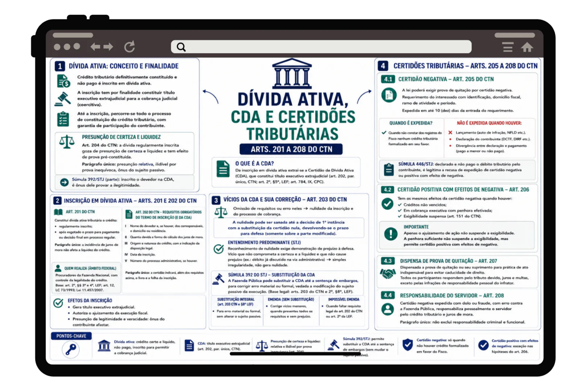The width and height of the screenshot is (588, 392).
Task: Click the 'PONTOS-CHAVE' label
Action: tap(71, 336)
